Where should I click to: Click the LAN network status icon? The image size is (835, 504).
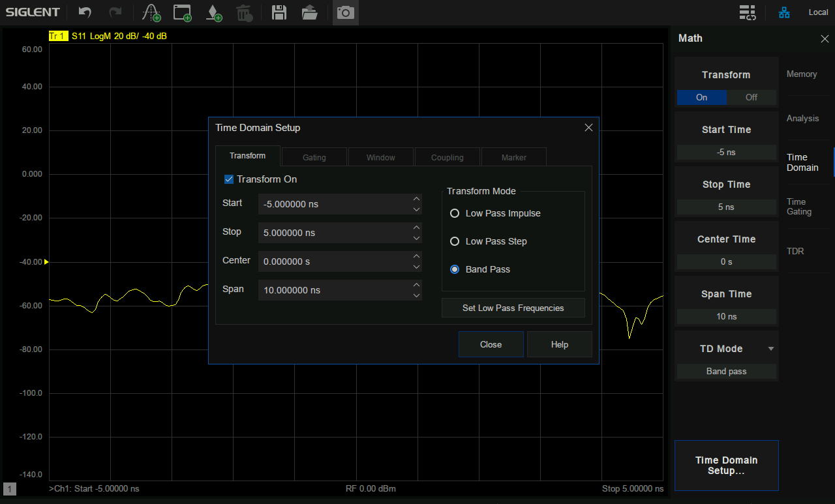coord(784,12)
